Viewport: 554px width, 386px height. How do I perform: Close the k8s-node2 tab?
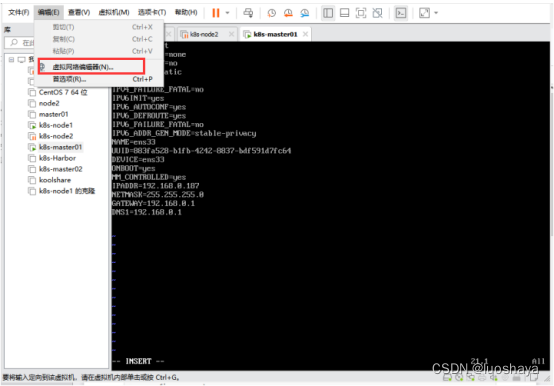pyautogui.click(x=231, y=34)
